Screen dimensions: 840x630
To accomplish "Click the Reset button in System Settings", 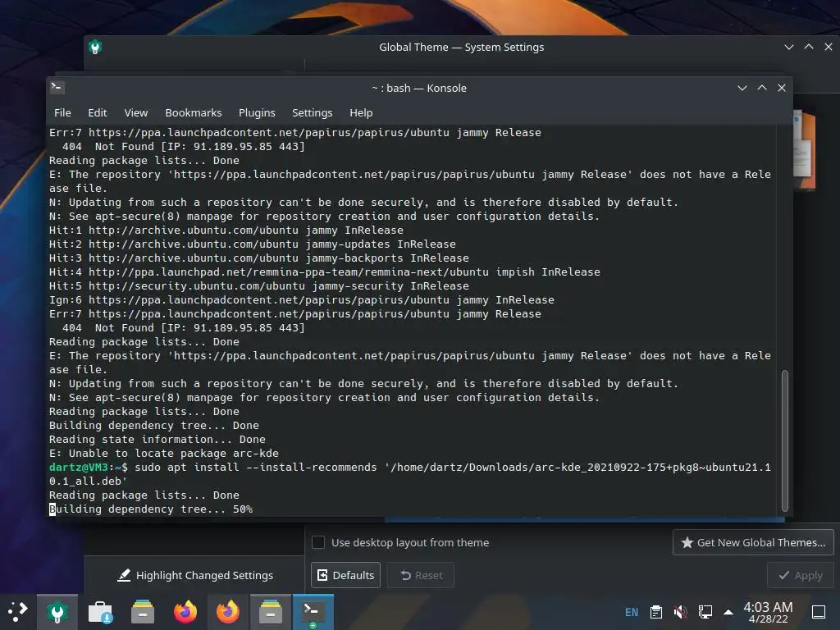I will point(421,575).
